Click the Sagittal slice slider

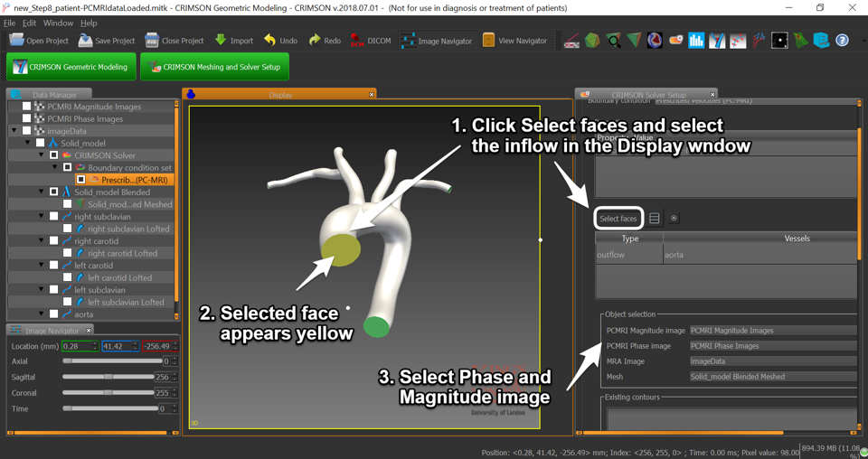tap(108, 377)
